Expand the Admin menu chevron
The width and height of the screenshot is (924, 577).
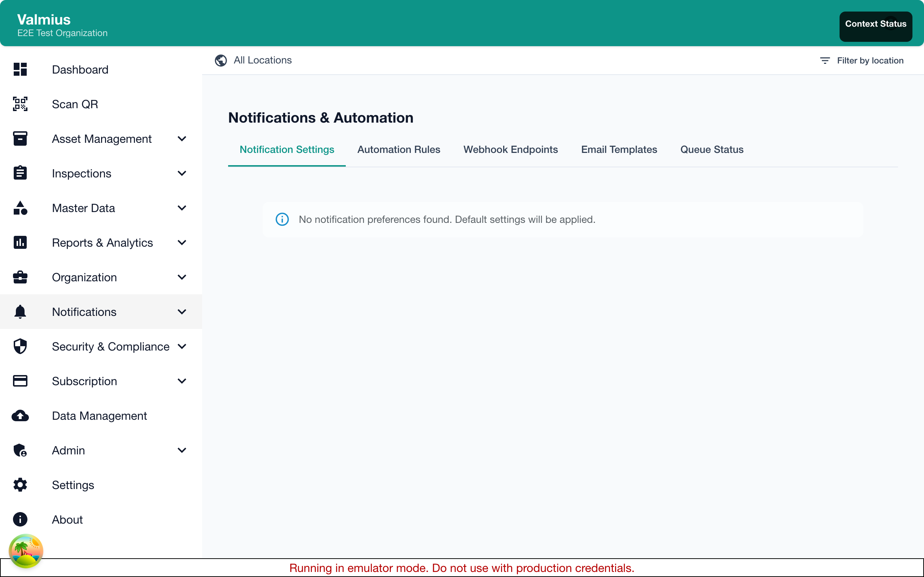[x=182, y=450]
